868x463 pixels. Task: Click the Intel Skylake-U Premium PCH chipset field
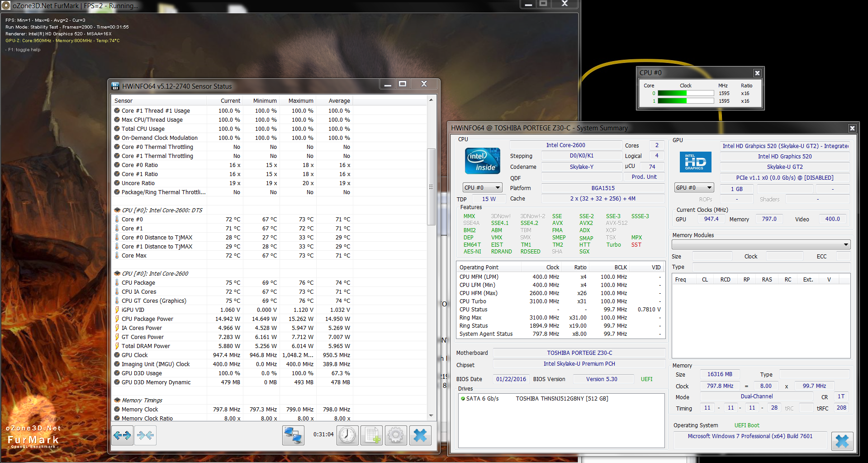tap(579, 364)
